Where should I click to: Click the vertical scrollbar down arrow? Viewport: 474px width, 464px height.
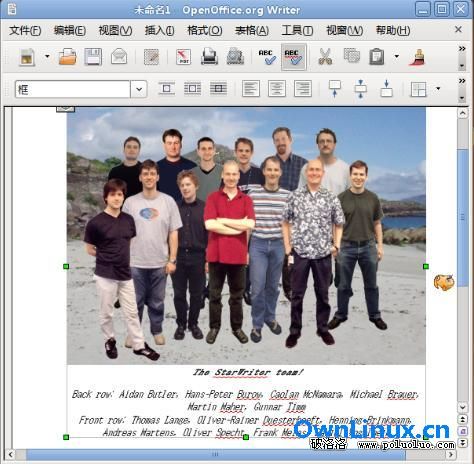pos(463,407)
